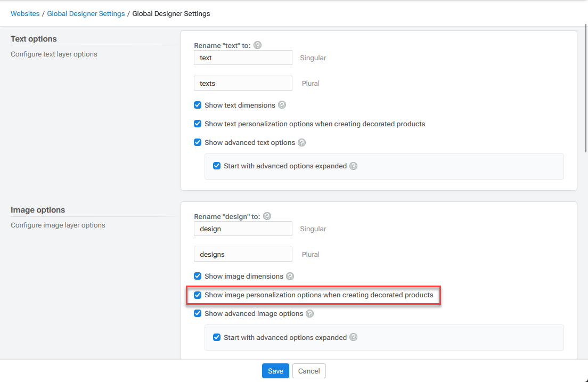
Task: Click current page Global Designer Settings breadcrumb text
Action: pyautogui.click(x=171, y=13)
